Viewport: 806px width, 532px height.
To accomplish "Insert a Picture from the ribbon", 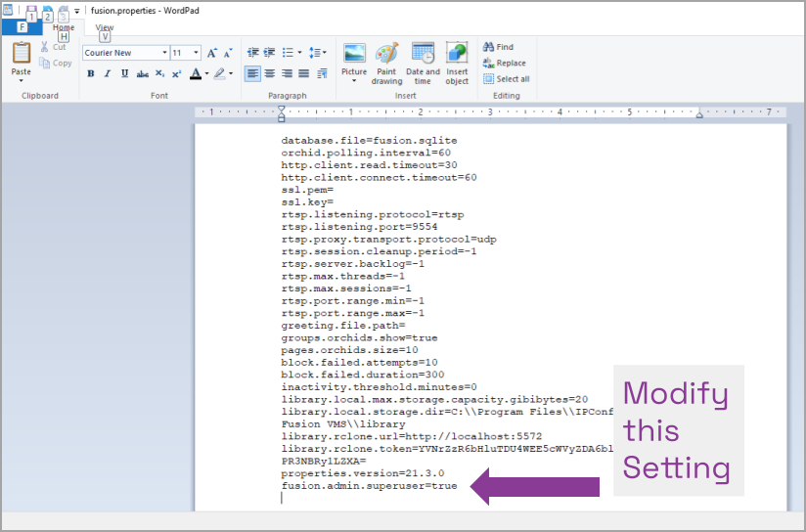I will point(354,59).
